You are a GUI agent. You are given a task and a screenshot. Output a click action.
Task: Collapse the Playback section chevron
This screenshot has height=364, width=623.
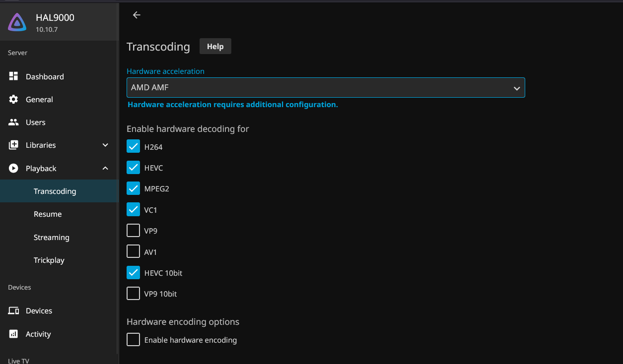pyautogui.click(x=105, y=168)
